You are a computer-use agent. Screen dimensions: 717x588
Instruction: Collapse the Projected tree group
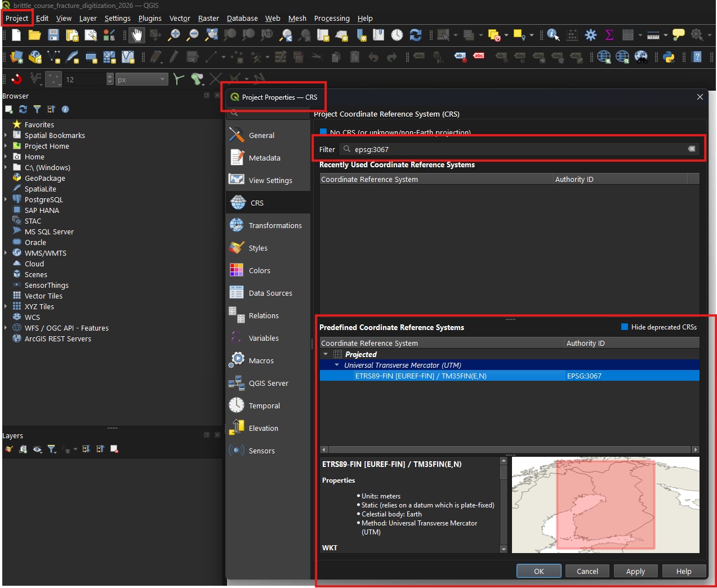coord(326,354)
